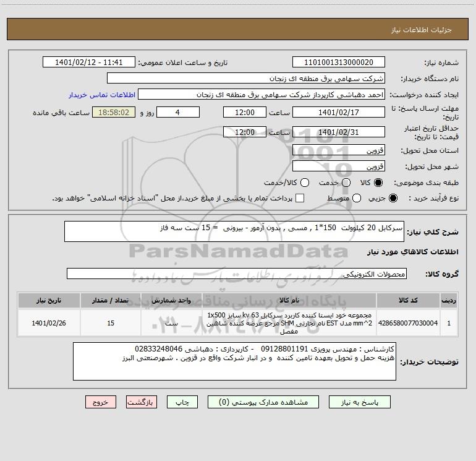Select the کالا/خدمت radio button
Image resolution: width=476 pixels, height=461 pixels.
pos(305,183)
